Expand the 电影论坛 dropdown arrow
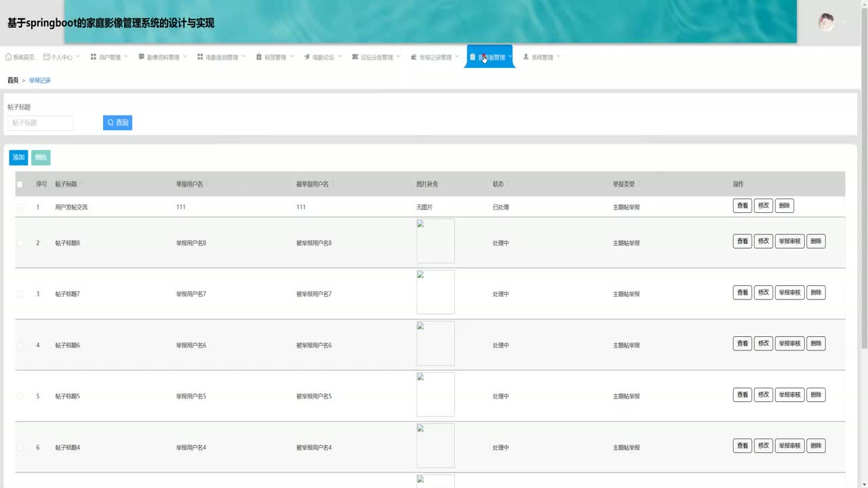 (340, 57)
